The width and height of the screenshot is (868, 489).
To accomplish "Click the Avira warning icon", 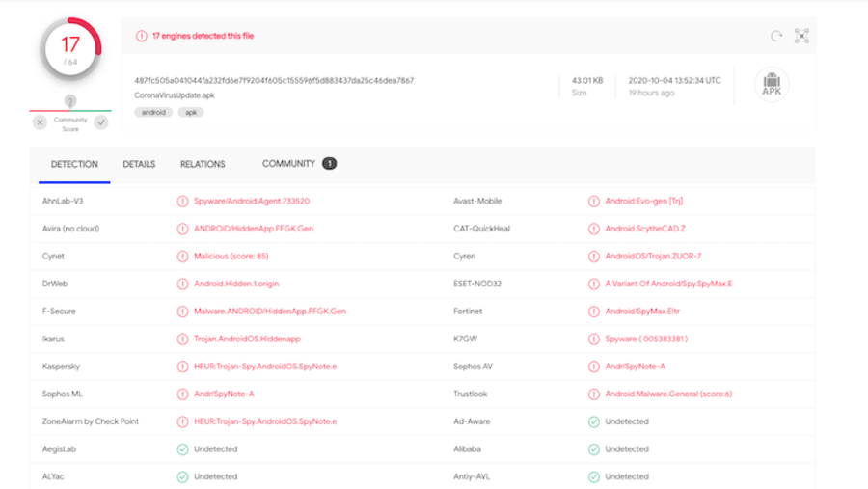I will 182,229.
